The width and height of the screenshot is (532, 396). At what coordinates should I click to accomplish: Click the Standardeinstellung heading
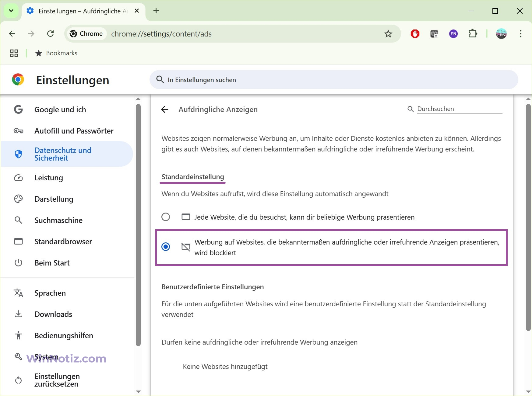[193, 177]
